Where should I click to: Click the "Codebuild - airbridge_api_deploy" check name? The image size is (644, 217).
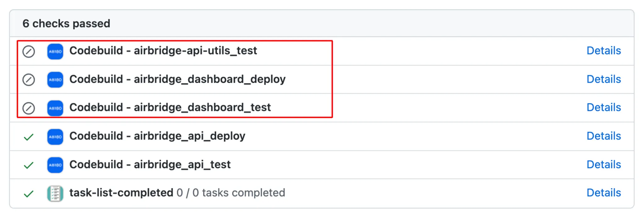(157, 136)
